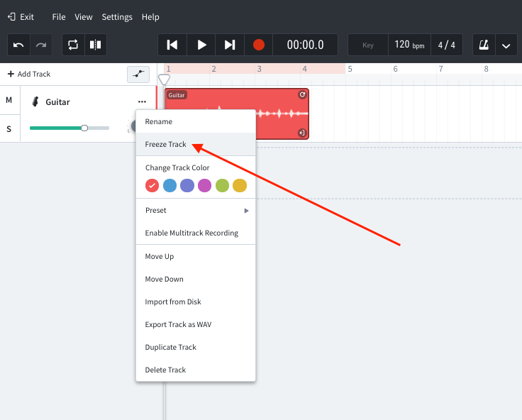This screenshot has height=420, width=522.
Task: Click Add Track
Action: click(x=29, y=74)
